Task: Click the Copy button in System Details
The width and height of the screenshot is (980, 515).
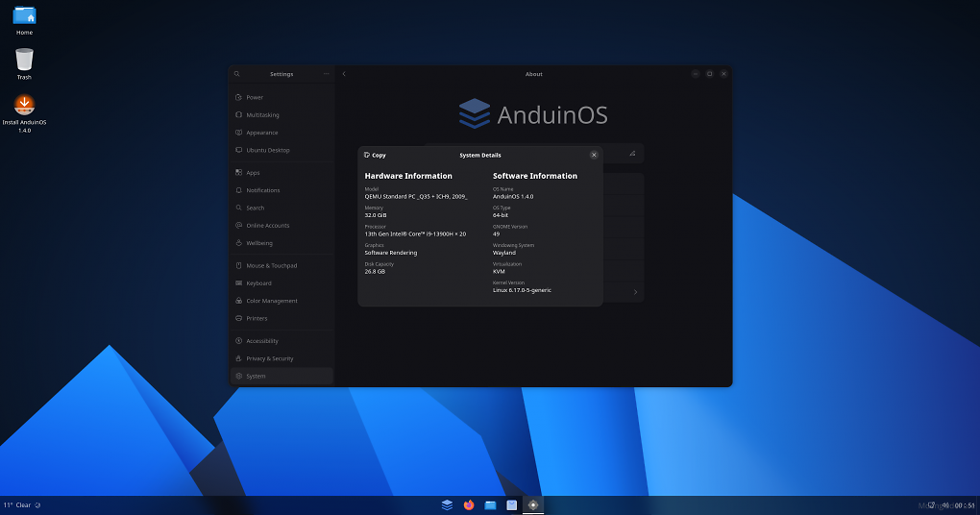Action: tap(376, 155)
